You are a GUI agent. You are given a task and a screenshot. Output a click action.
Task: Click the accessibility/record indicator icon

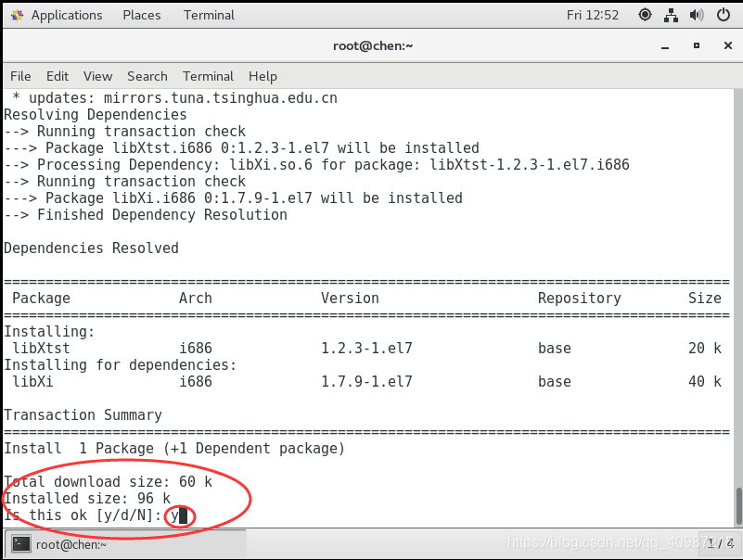[646, 15]
